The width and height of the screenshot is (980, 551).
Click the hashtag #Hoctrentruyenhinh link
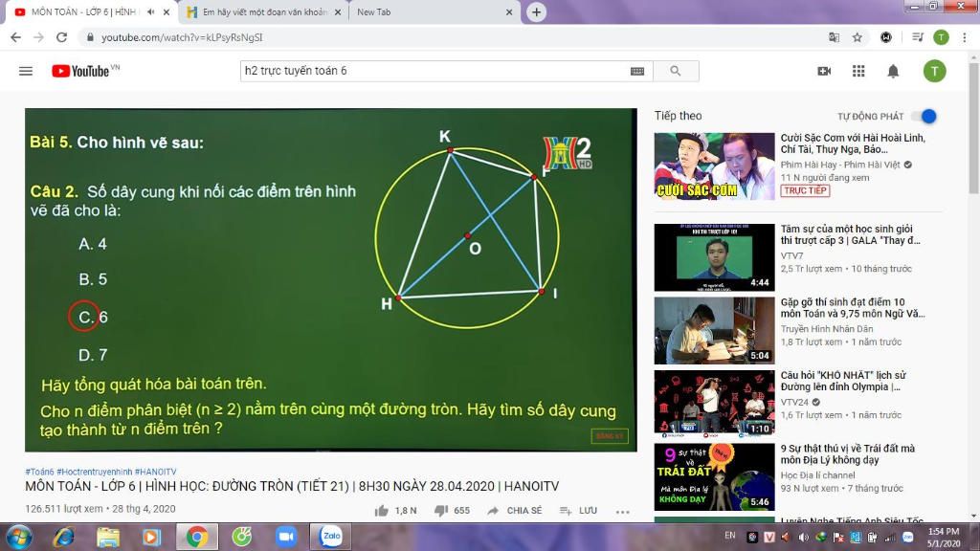pos(95,472)
